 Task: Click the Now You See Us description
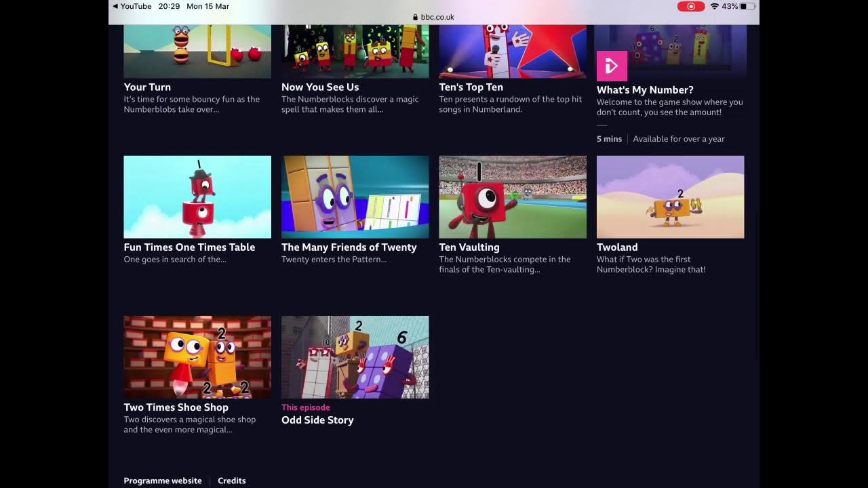click(x=350, y=104)
